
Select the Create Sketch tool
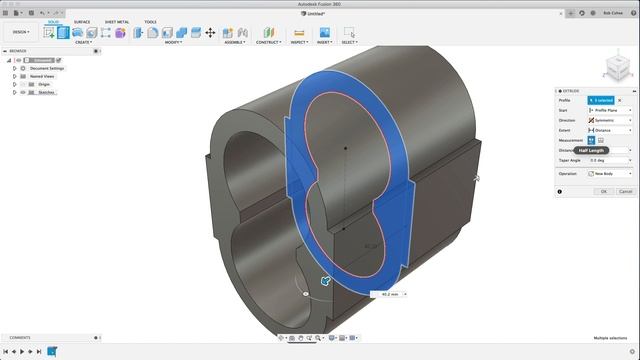(49, 33)
